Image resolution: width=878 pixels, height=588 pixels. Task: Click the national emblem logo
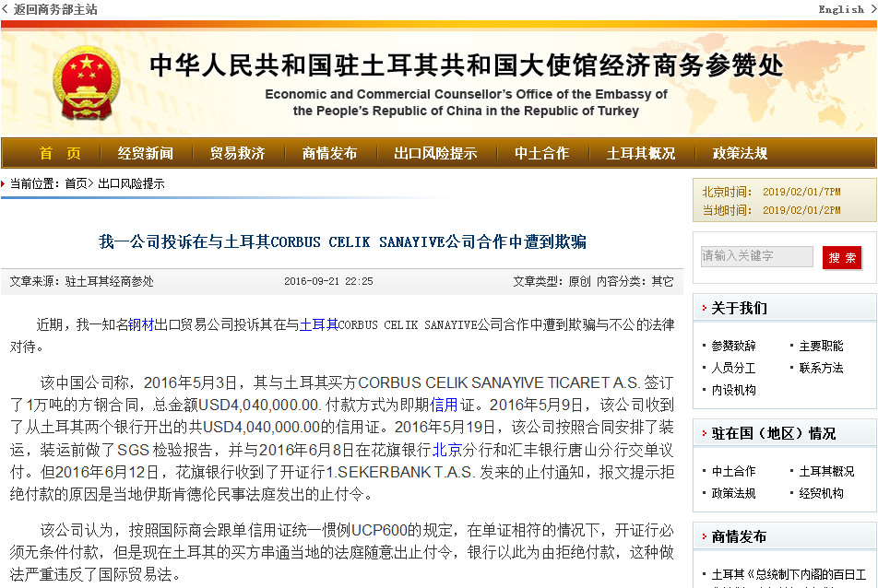(87, 83)
